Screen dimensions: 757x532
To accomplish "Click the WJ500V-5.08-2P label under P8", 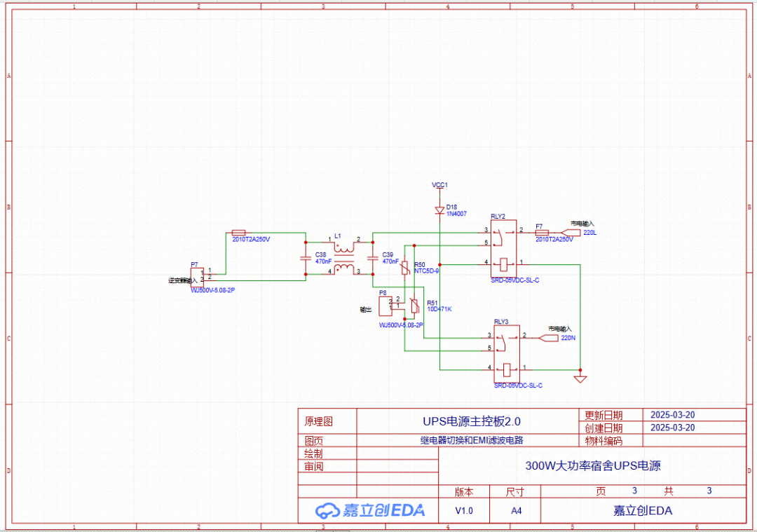I will tap(401, 325).
